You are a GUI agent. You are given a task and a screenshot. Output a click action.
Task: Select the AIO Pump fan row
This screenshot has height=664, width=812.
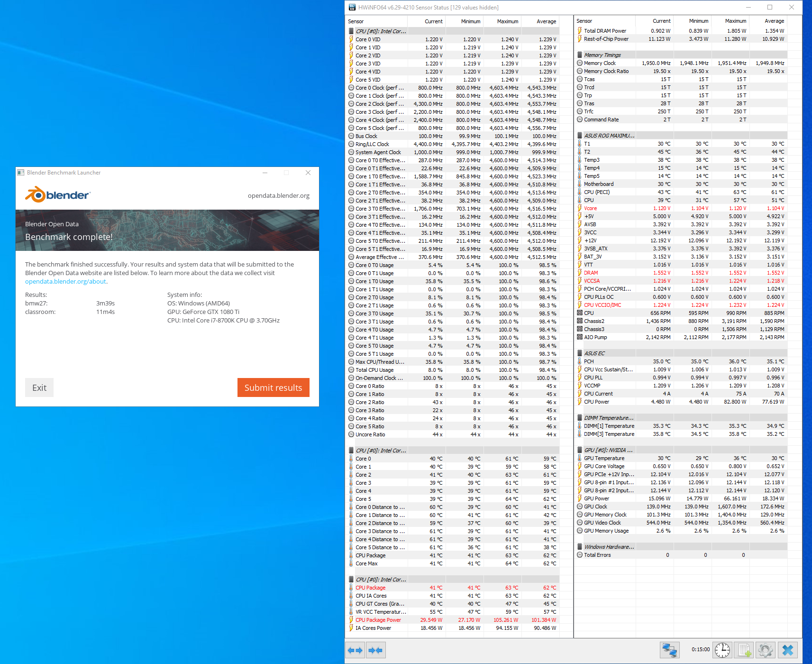tap(682, 337)
